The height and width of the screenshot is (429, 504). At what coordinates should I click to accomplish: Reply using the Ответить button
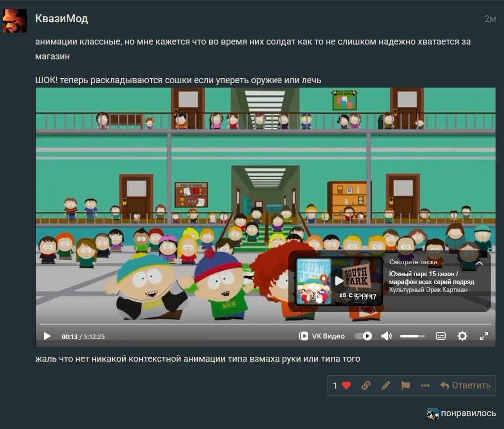(465, 385)
